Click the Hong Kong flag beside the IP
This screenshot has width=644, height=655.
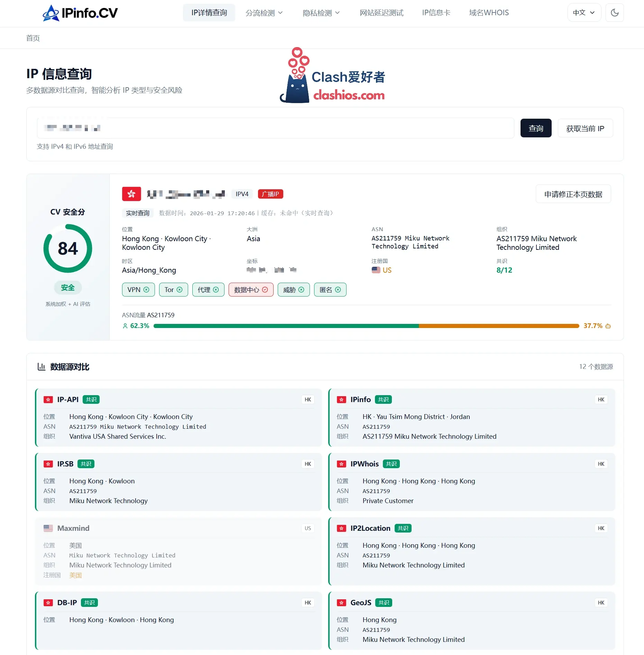[131, 194]
